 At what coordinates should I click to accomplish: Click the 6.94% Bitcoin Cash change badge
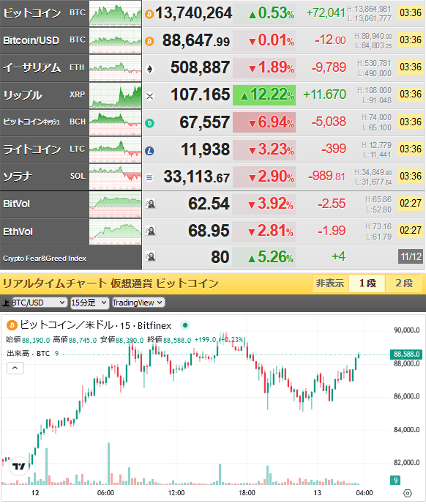click(264, 122)
